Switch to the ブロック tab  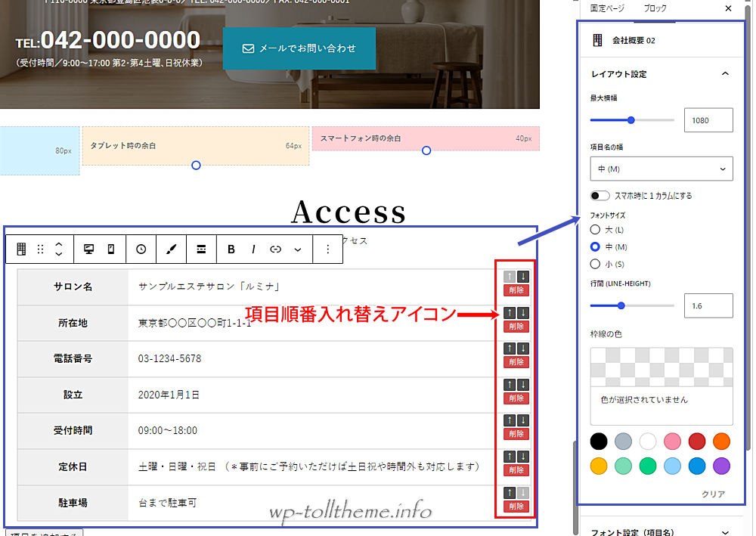point(655,8)
